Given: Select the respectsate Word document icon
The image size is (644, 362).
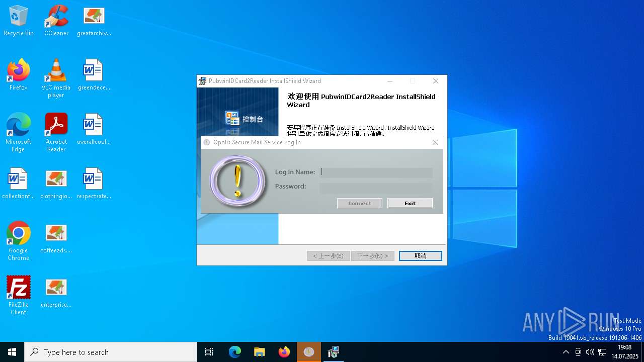Looking at the screenshot, I should click(x=94, y=184).
